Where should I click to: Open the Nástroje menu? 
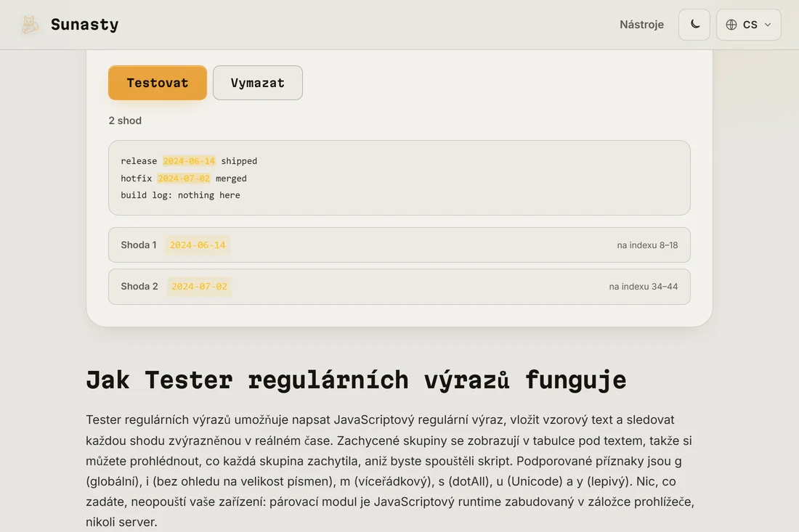[x=641, y=25]
